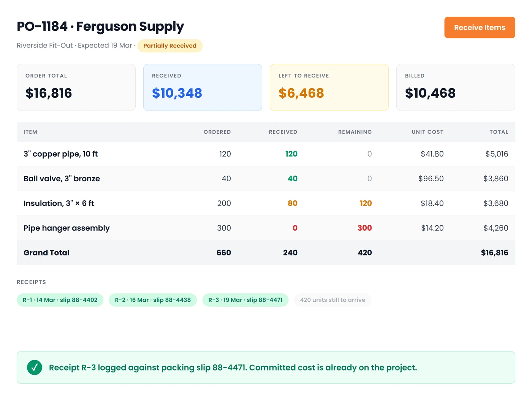
Task: Click copper pipe received quantity 120 in green
Action: [291, 154]
